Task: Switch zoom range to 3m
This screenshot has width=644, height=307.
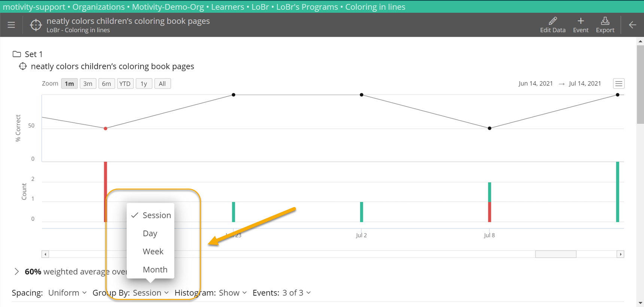Action: (x=88, y=83)
